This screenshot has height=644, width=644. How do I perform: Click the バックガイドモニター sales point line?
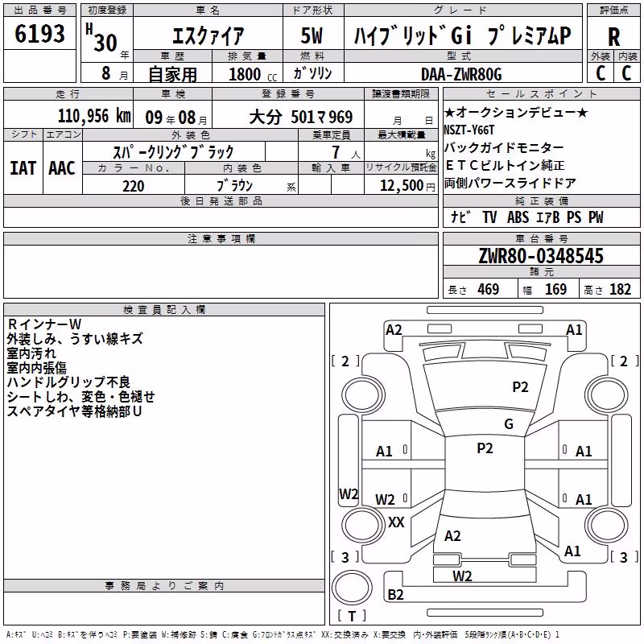504,147
